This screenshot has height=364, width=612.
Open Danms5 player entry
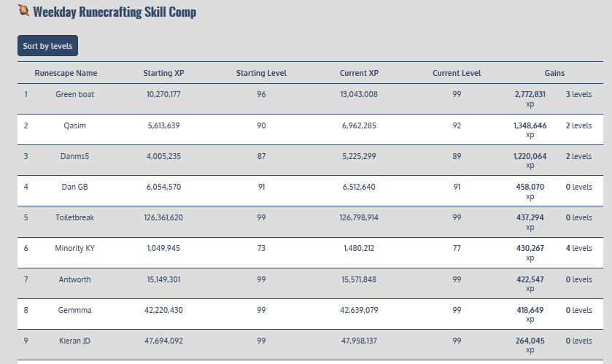[x=75, y=156]
